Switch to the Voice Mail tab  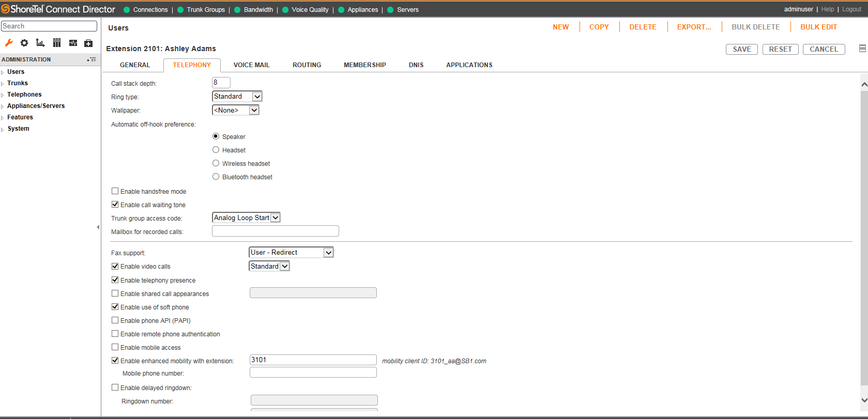coord(251,65)
